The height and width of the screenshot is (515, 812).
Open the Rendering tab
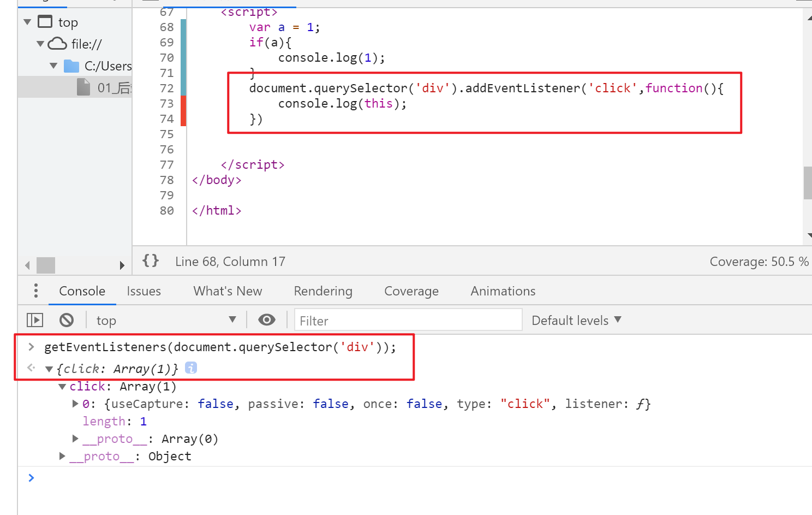pos(323,291)
